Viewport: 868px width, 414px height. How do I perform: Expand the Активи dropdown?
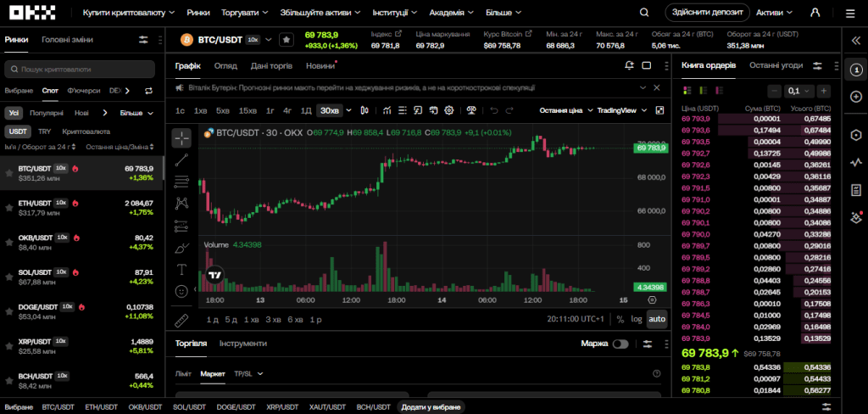click(774, 12)
